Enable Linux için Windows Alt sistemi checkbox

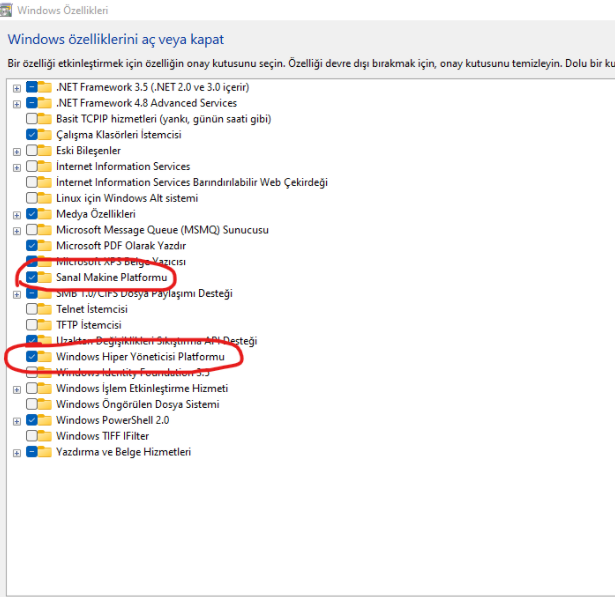pyautogui.click(x=32, y=198)
